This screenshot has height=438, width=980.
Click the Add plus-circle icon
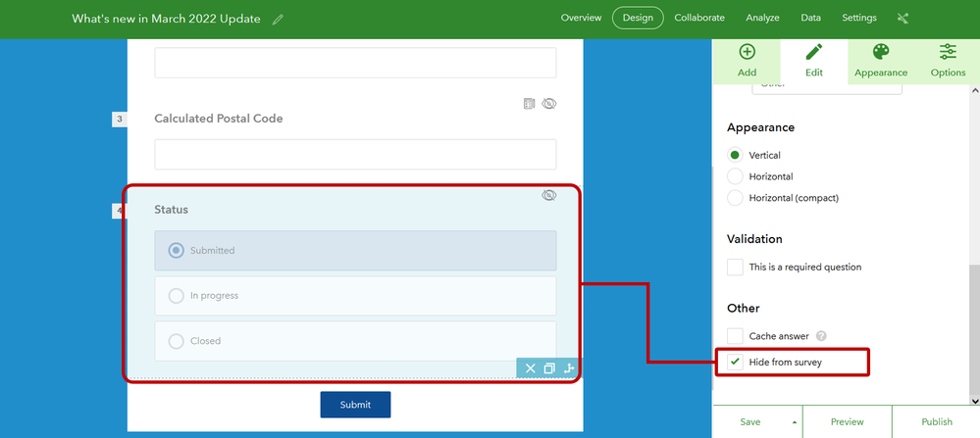click(747, 52)
